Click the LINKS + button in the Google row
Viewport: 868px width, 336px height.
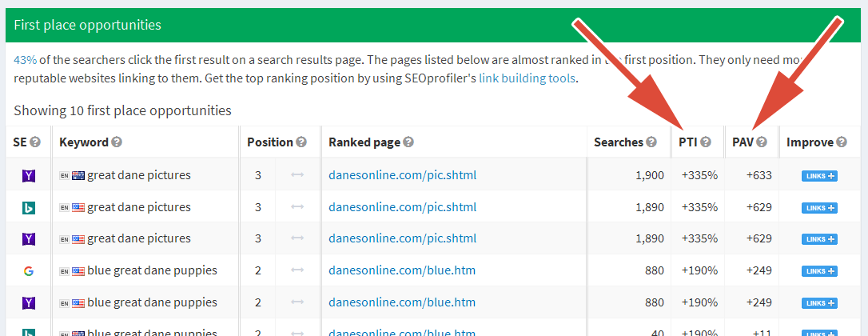point(819,272)
